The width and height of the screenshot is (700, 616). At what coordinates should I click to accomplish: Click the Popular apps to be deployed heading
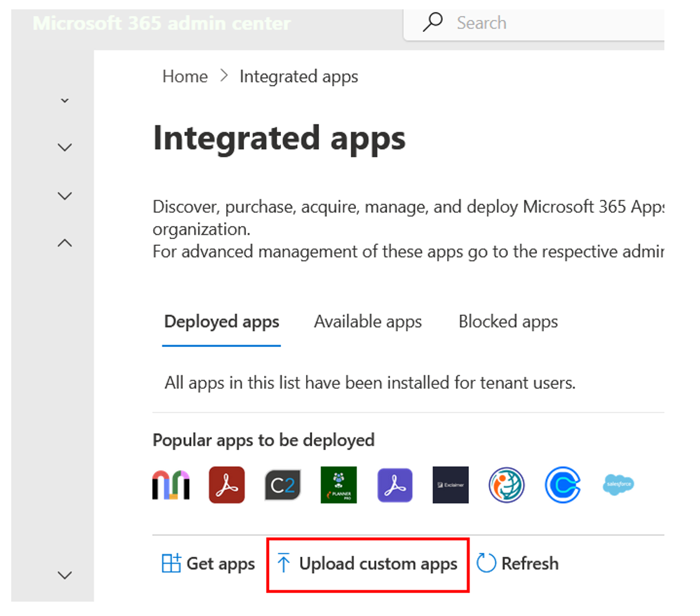coord(264,441)
